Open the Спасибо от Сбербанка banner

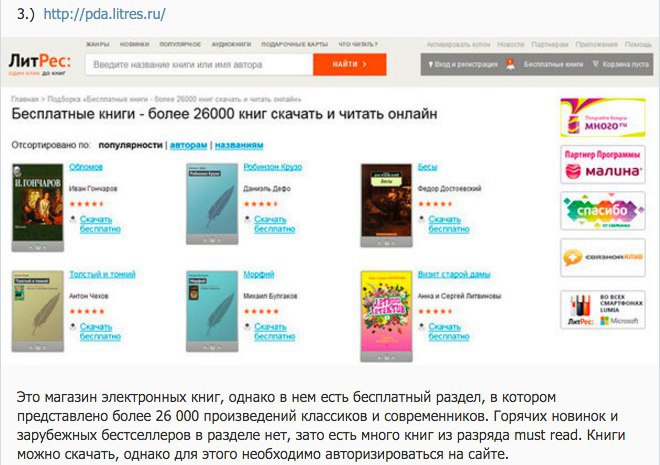[x=602, y=211]
